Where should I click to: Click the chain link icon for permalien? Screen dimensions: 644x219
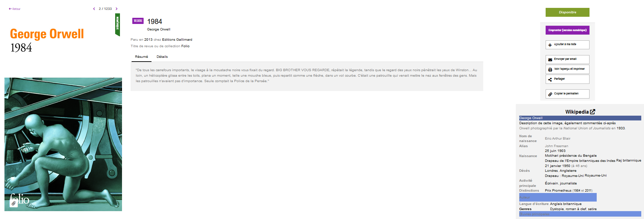(x=550, y=94)
